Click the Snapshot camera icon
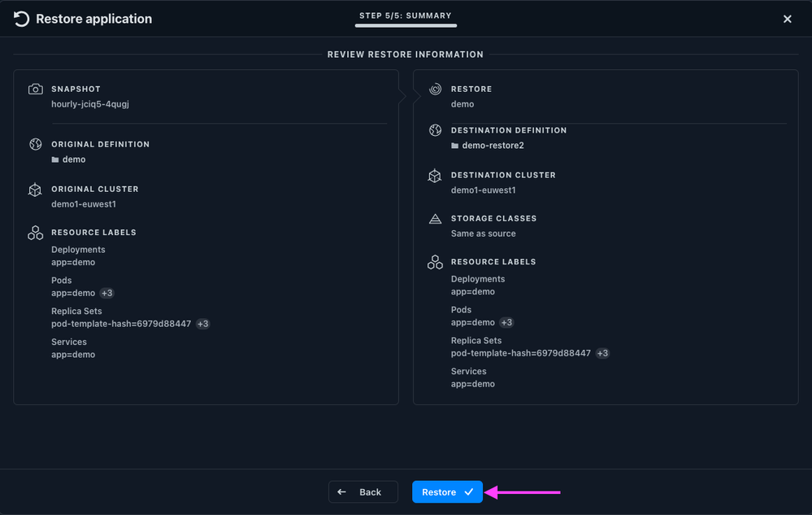Viewport: 812px width, 515px height. tap(35, 89)
